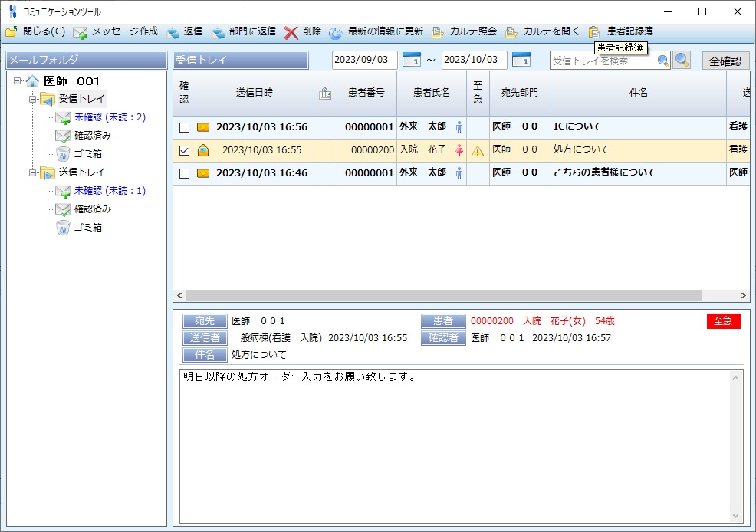
Task: Open the start date calendar picker
Action: 412,60
